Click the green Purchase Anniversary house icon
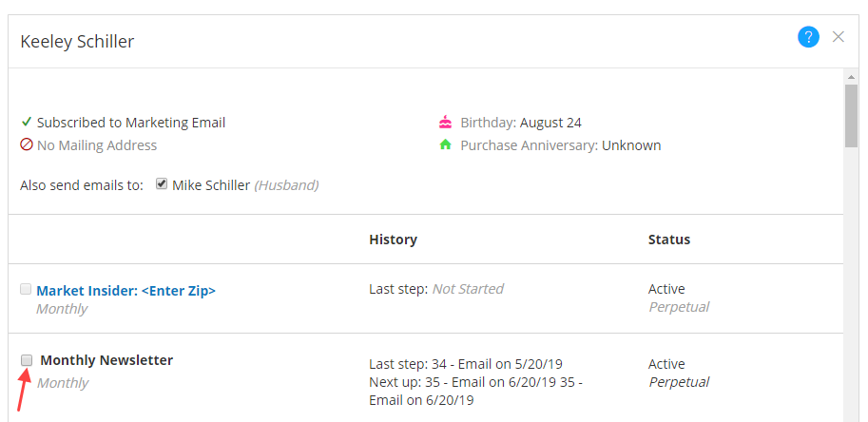 [445, 145]
